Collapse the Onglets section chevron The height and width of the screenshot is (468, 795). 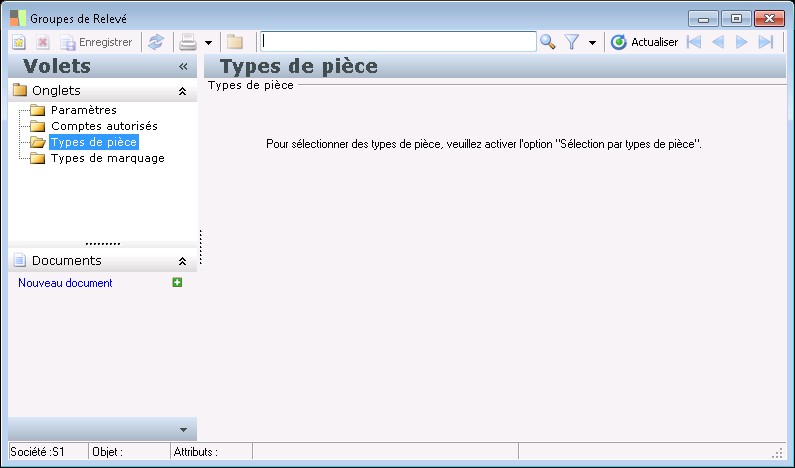pyautogui.click(x=183, y=91)
